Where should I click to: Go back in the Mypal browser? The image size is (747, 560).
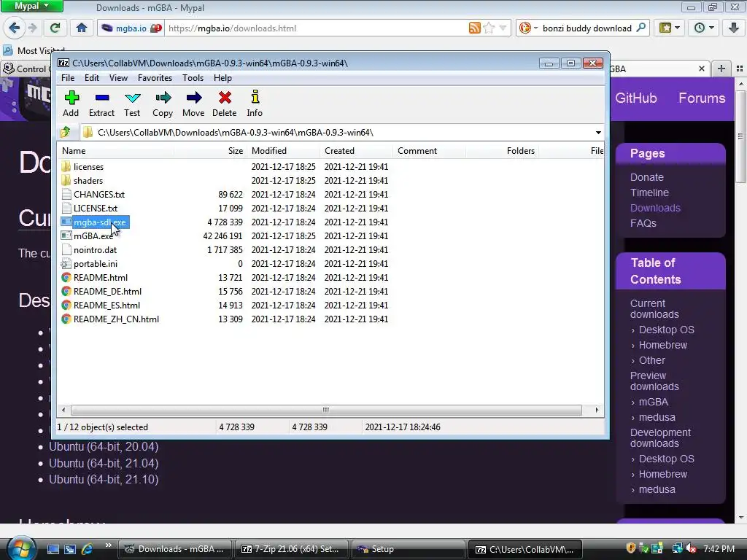15,28
